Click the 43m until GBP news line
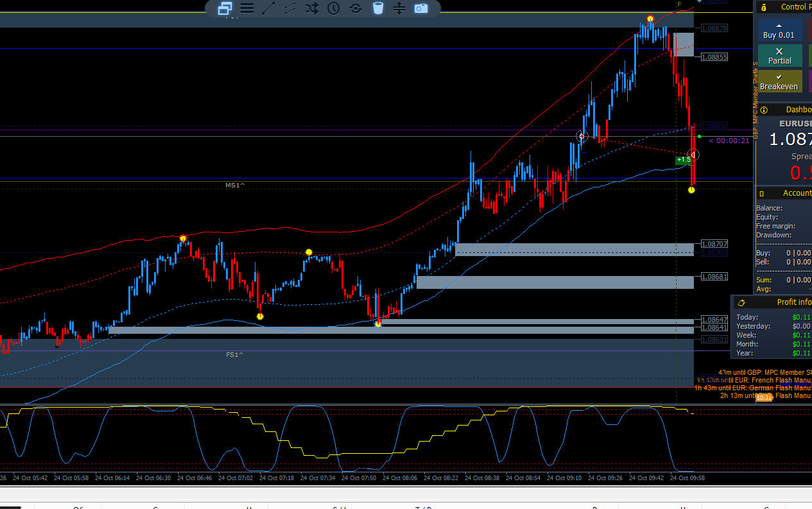The image size is (812, 509). point(765,372)
